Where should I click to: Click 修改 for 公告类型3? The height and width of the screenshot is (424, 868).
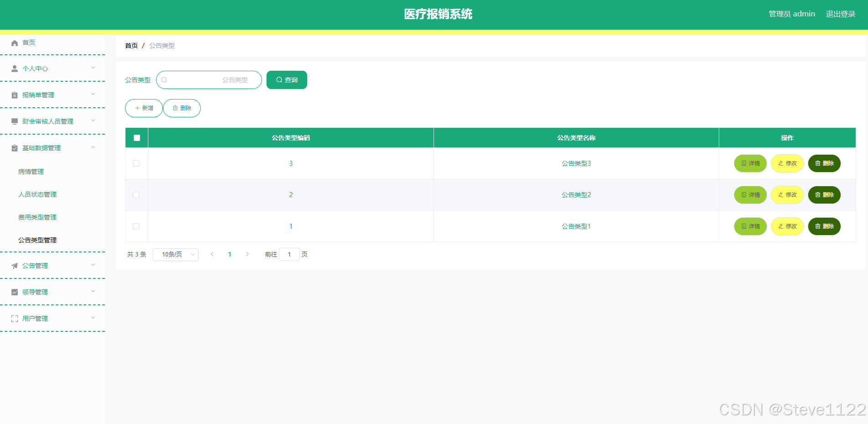(x=787, y=163)
